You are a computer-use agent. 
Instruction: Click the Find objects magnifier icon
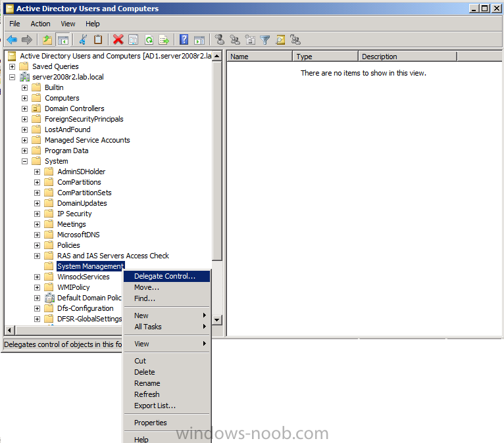point(280,40)
